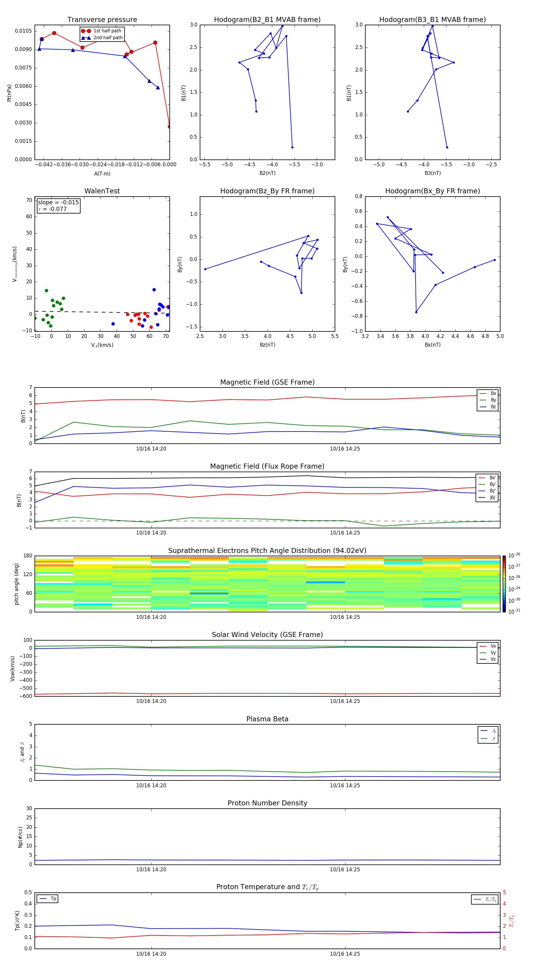Click the "r = -0.077" annotation
Image resolution: width=535 pixels, height=980 pixels.
click(x=53, y=209)
